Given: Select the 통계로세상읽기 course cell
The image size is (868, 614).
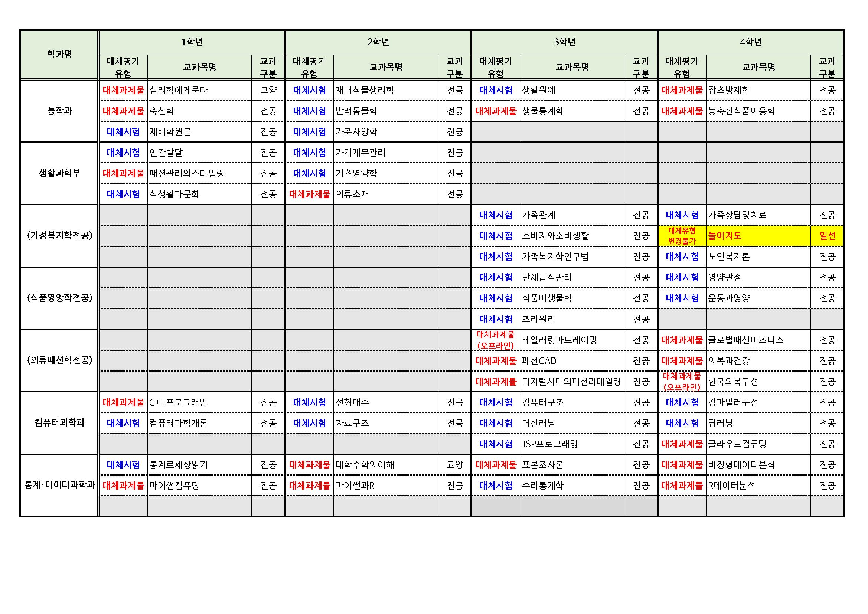Looking at the screenshot, I should pyautogui.click(x=200, y=464).
